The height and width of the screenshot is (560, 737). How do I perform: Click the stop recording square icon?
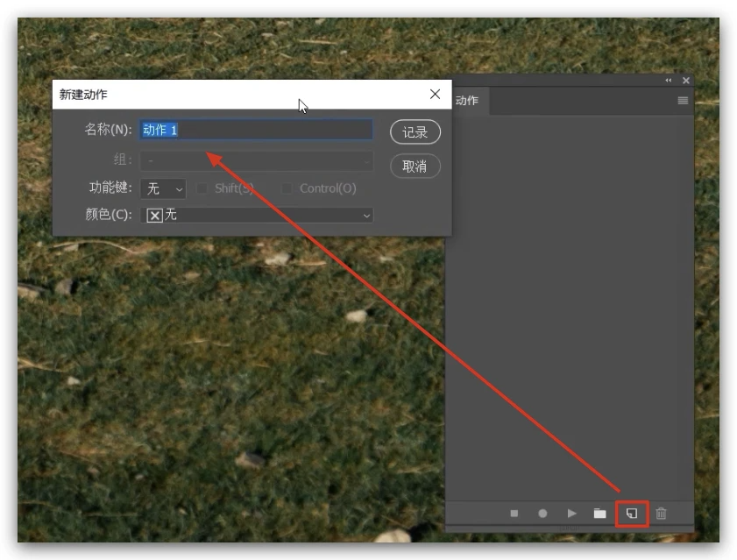click(514, 514)
